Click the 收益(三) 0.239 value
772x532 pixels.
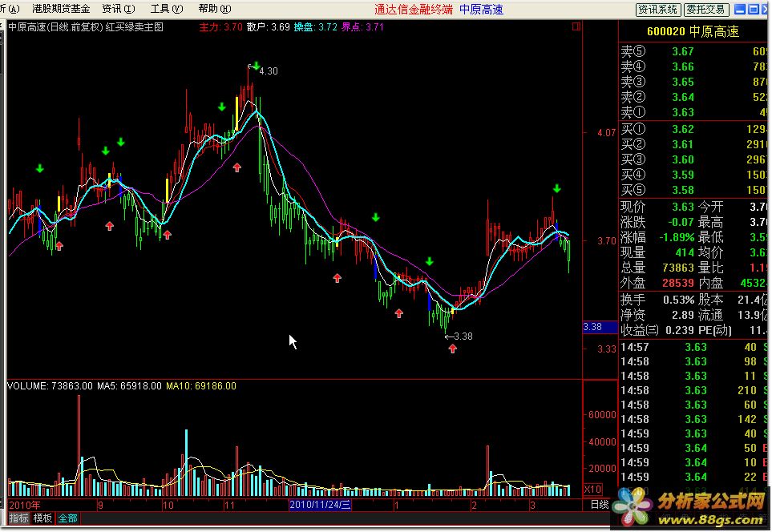point(680,330)
